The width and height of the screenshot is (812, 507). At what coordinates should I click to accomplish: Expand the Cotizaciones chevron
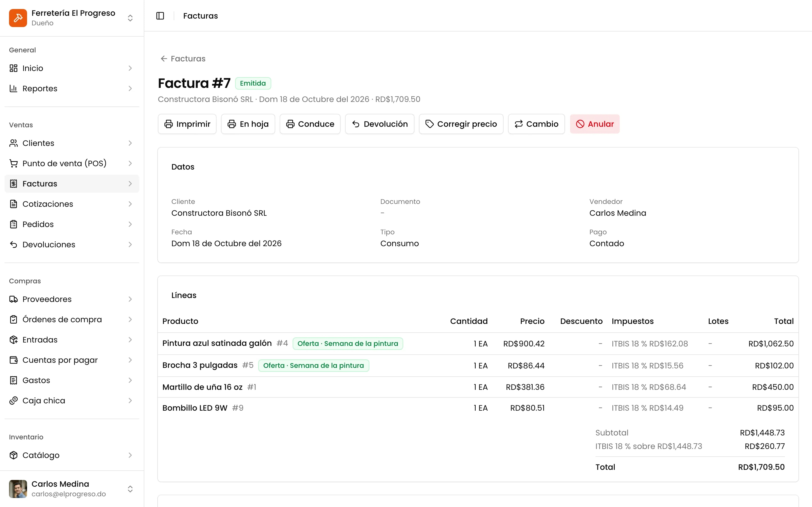click(130, 204)
